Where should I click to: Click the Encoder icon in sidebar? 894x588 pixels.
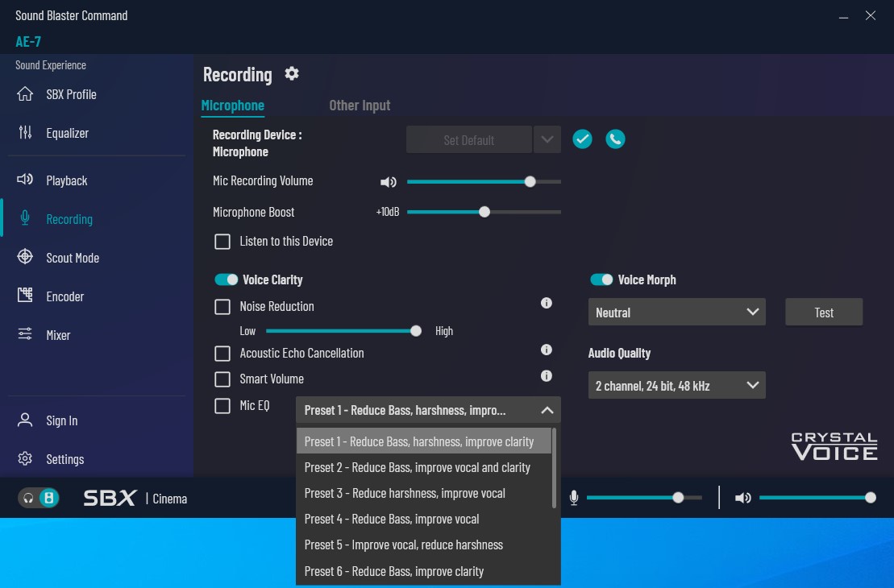25,295
